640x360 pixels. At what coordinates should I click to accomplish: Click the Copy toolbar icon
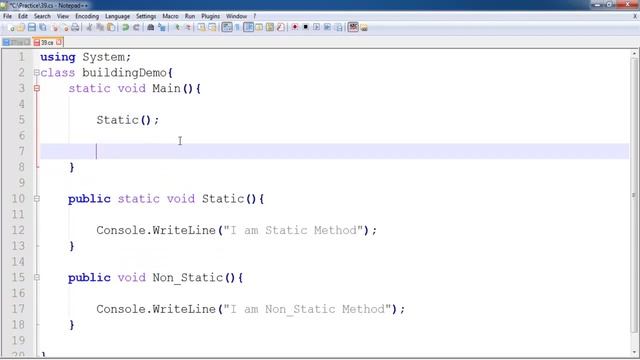pos(100,27)
